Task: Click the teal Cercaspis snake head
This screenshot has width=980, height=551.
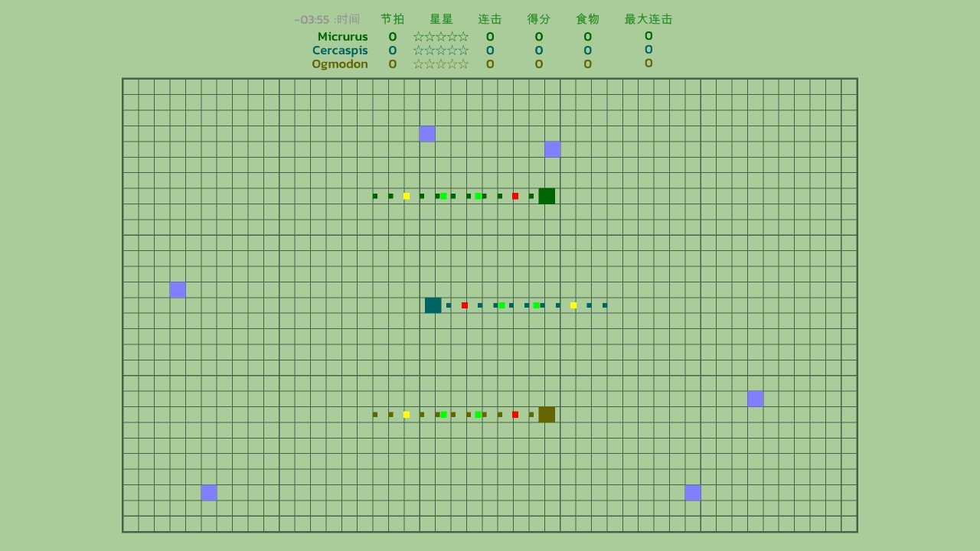Action: point(433,305)
